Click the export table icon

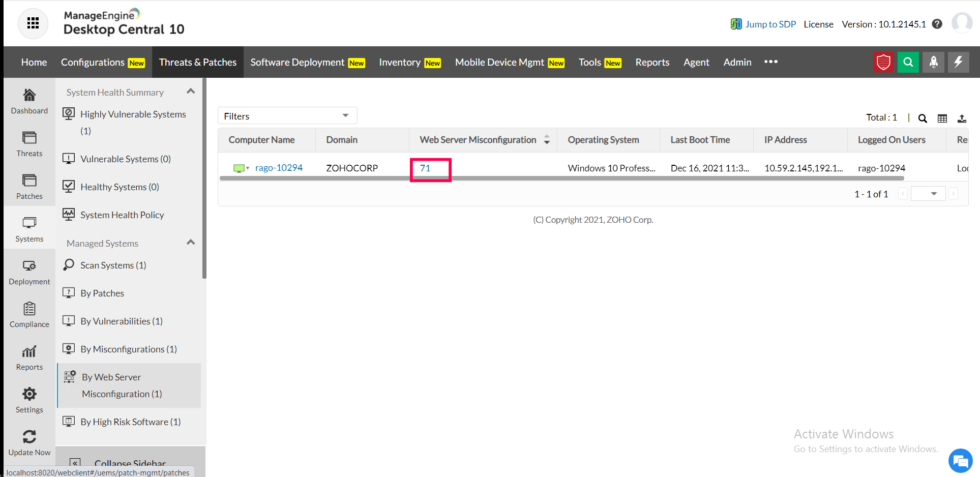tap(962, 118)
